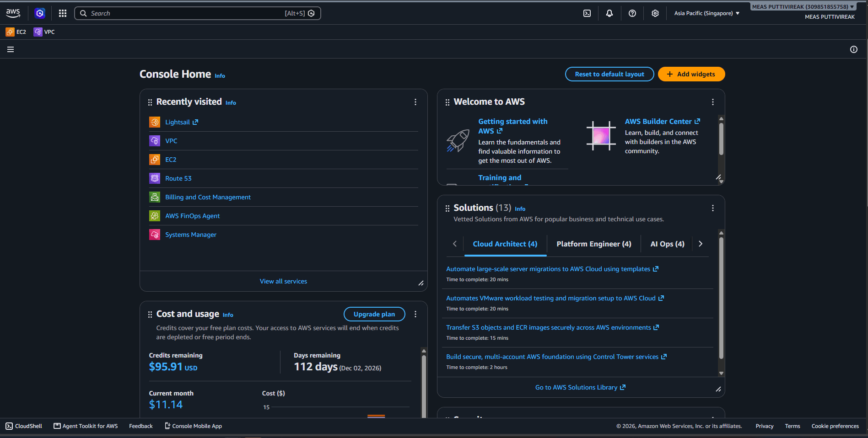Open the Transfer S3 objects solution link
The height and width of the screenshot is (438, 868).
point(552,327)
